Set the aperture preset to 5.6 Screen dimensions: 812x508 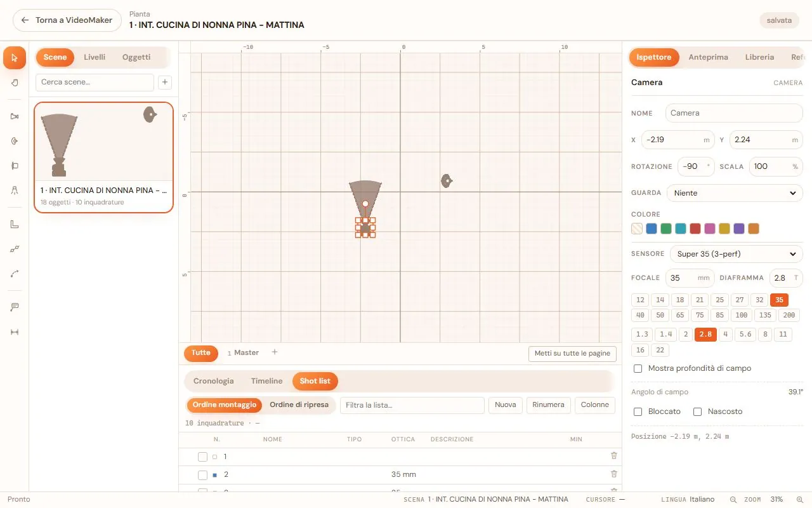coord(745,334)
